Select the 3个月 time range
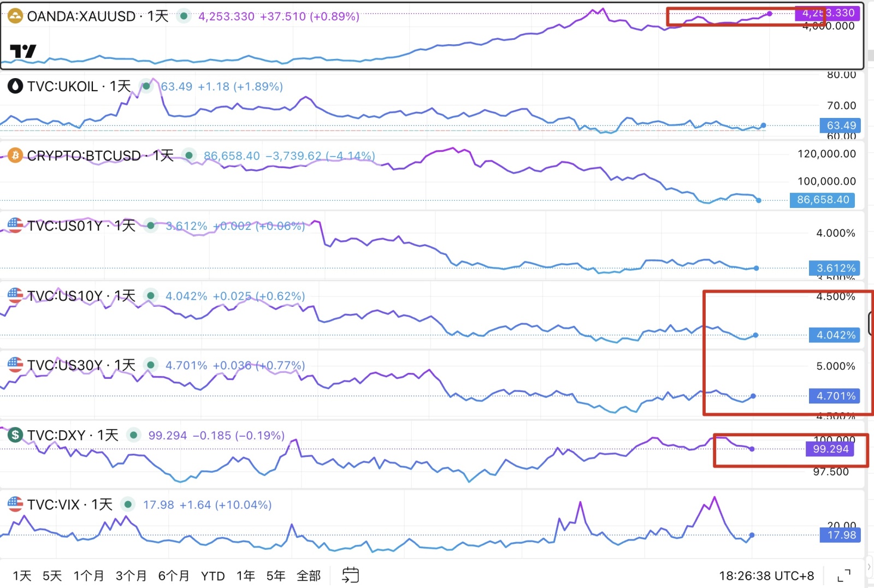Screen dimensions: 874x588 (x=131, y=575)
